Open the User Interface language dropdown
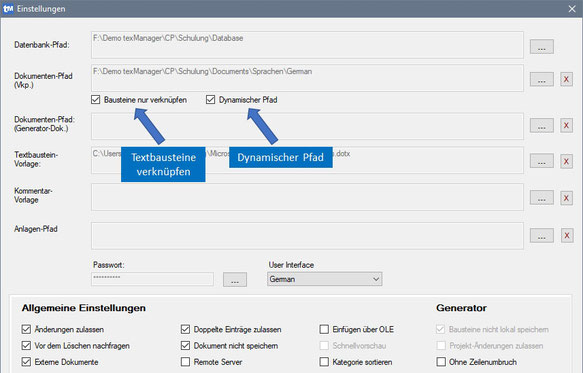583x373 pixels. tap(324, 279)
